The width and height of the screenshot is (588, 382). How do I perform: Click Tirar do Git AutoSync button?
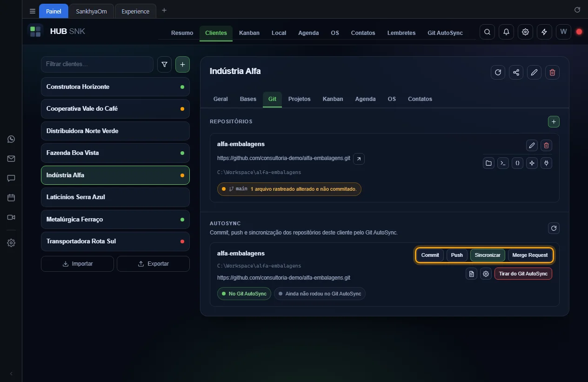point(523,274)
